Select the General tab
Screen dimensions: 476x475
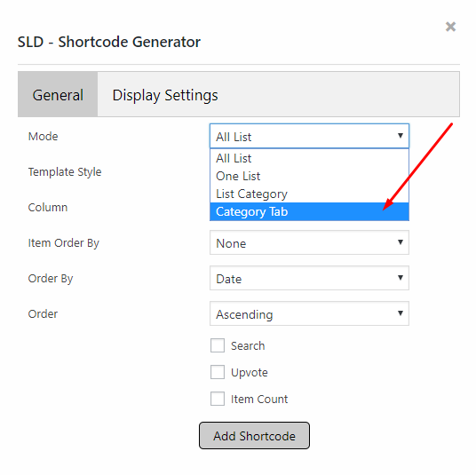[58, 95]
